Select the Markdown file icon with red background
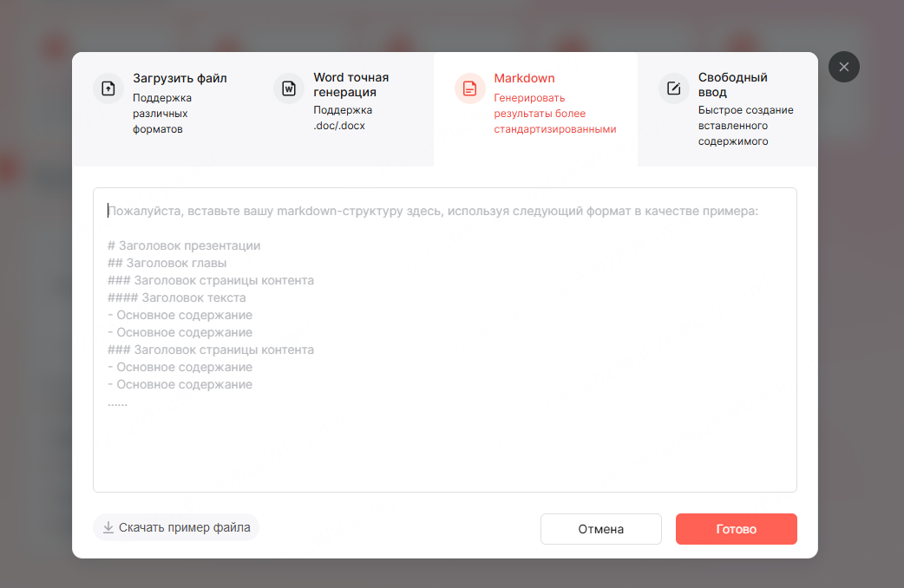 point(468,88)
